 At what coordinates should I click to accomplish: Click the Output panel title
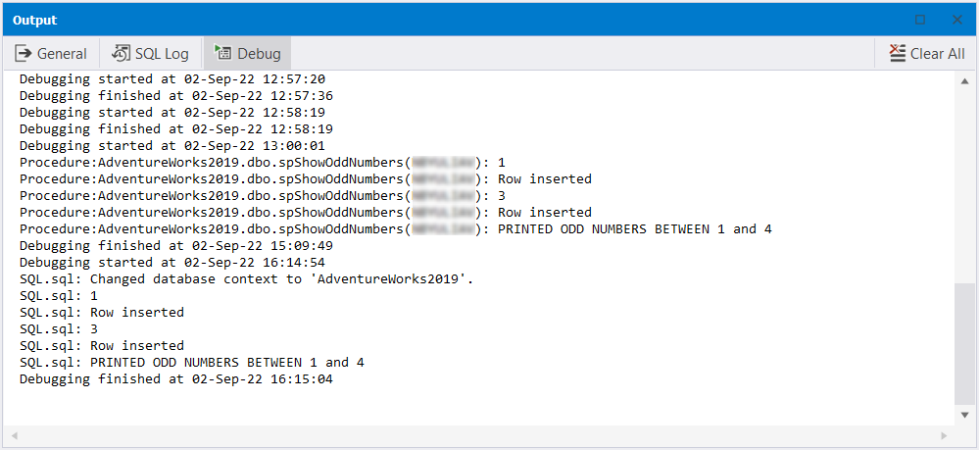click(35, 20)
